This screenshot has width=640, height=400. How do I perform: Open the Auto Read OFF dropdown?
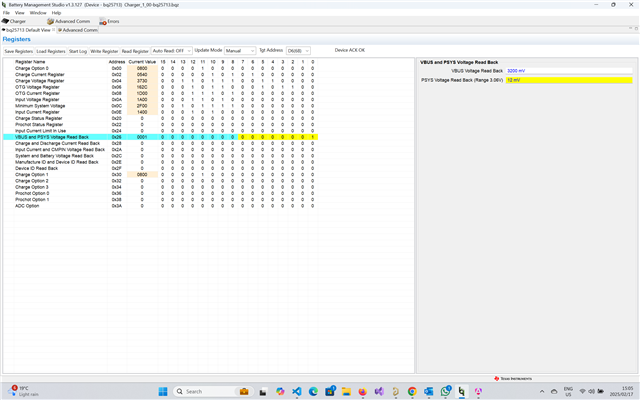point(171,51)
